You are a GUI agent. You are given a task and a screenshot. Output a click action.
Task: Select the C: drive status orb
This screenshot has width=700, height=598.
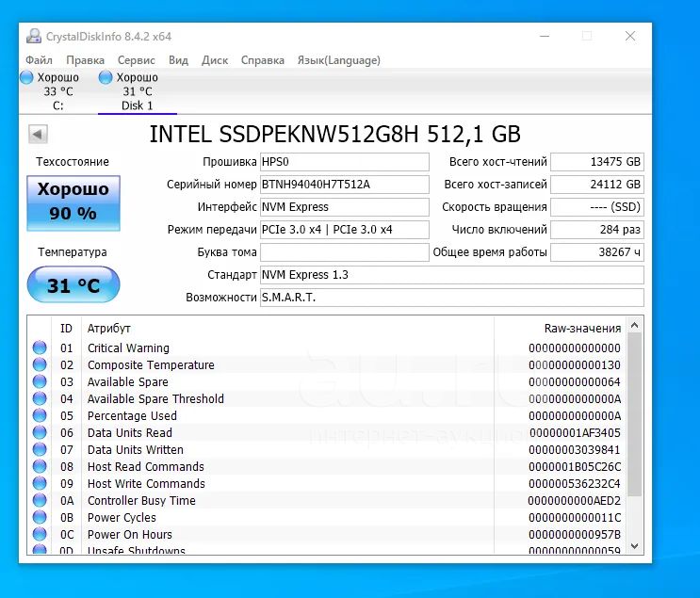[x=26, y=77]
